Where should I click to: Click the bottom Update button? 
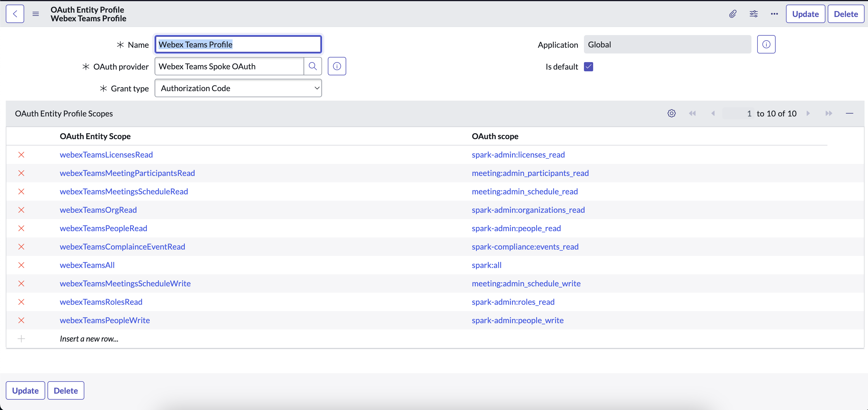(25, 390)
